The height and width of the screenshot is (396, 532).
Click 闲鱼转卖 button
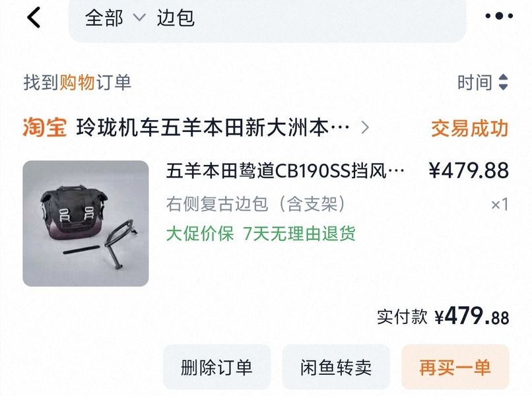[x=336, y=367]
